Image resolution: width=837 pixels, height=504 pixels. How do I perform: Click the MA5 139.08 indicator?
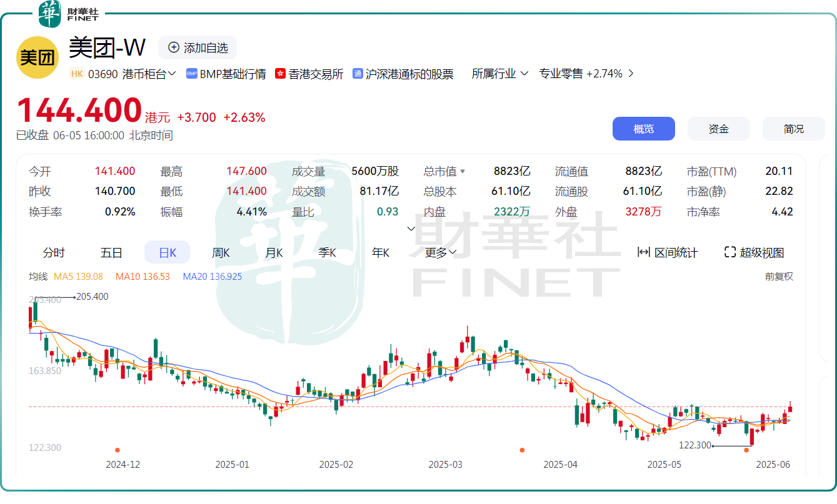pyautogui.click(x=79, y=276)
